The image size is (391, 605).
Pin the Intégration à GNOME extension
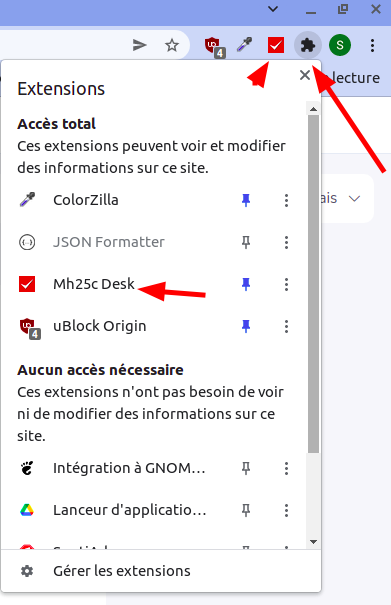click(x=246, y=468)
